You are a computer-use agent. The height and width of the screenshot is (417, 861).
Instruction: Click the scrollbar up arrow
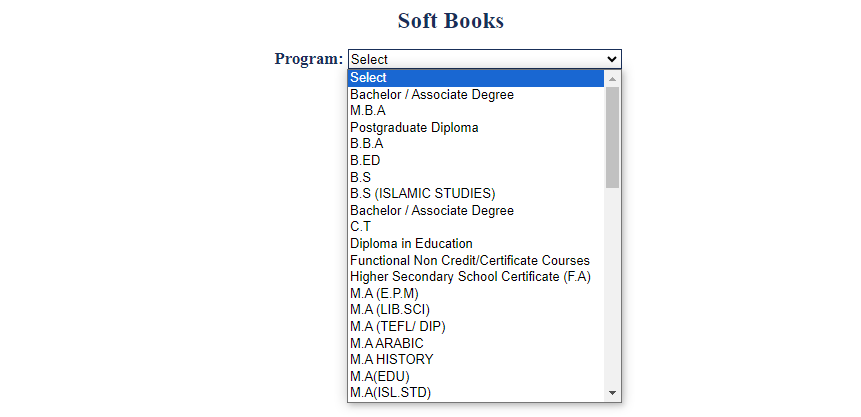pyautogui.click(x=613, y=79)
